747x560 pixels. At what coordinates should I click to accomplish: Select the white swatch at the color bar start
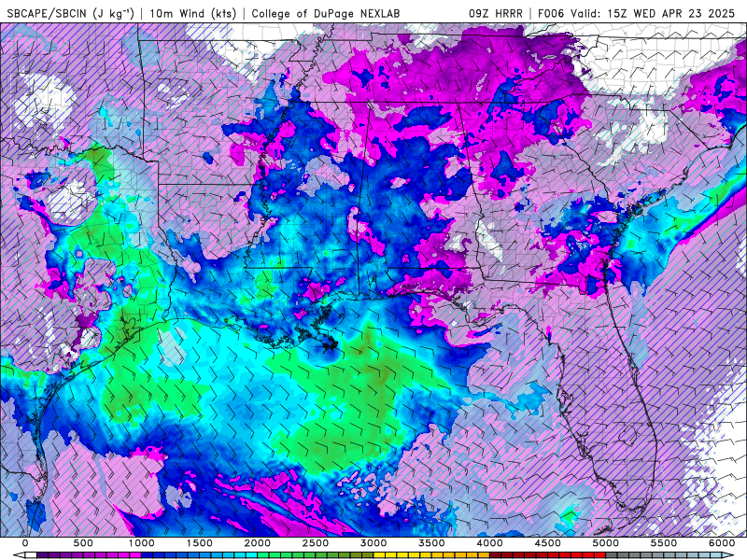coord(31,555)
